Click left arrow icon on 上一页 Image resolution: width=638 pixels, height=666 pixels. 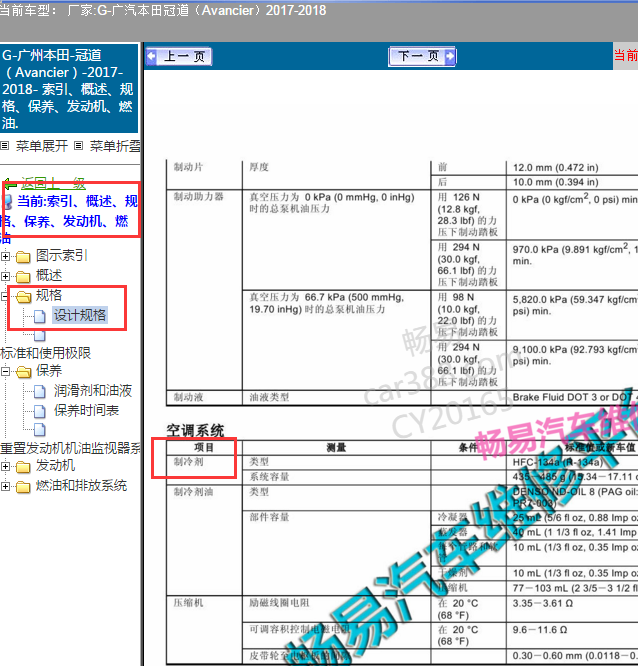[x=152, y=56]
